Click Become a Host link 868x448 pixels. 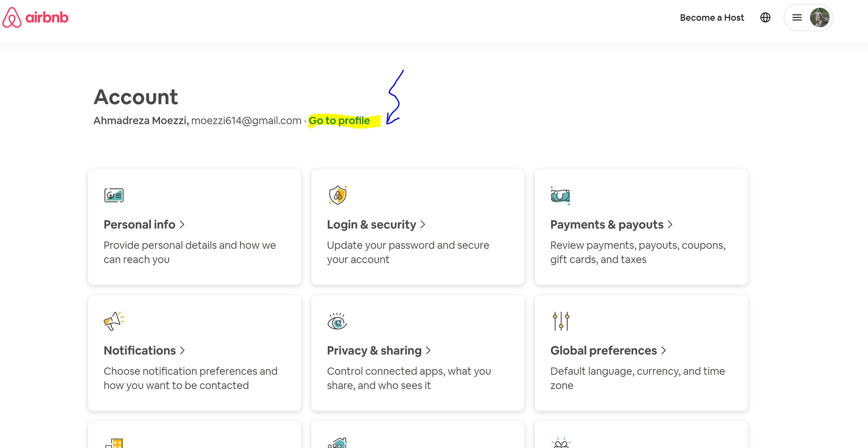pos(712,17)
